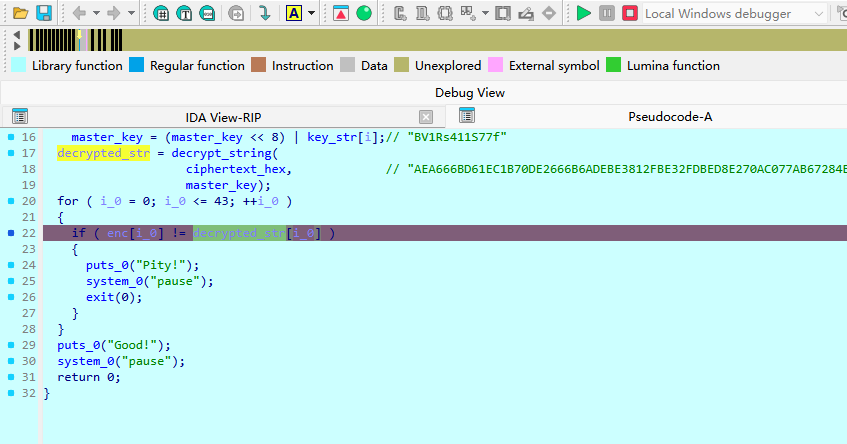Viewport: 847px width, 444px height.
Task: Toggle the breakpoint marker on line 17
Action: click(10, 153)
